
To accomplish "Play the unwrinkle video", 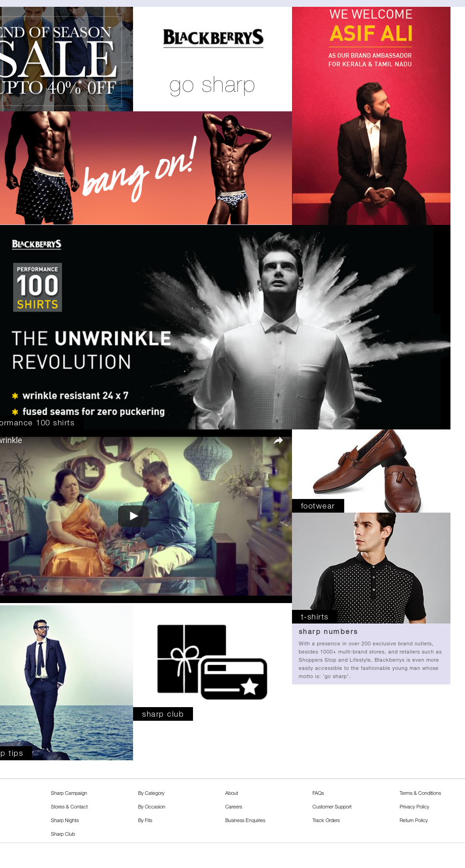I will point(133,516).
